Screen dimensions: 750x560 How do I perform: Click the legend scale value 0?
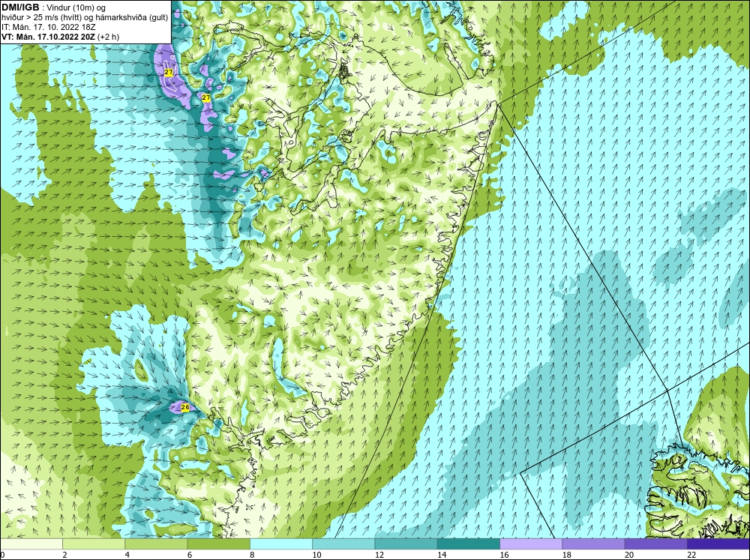3,555
